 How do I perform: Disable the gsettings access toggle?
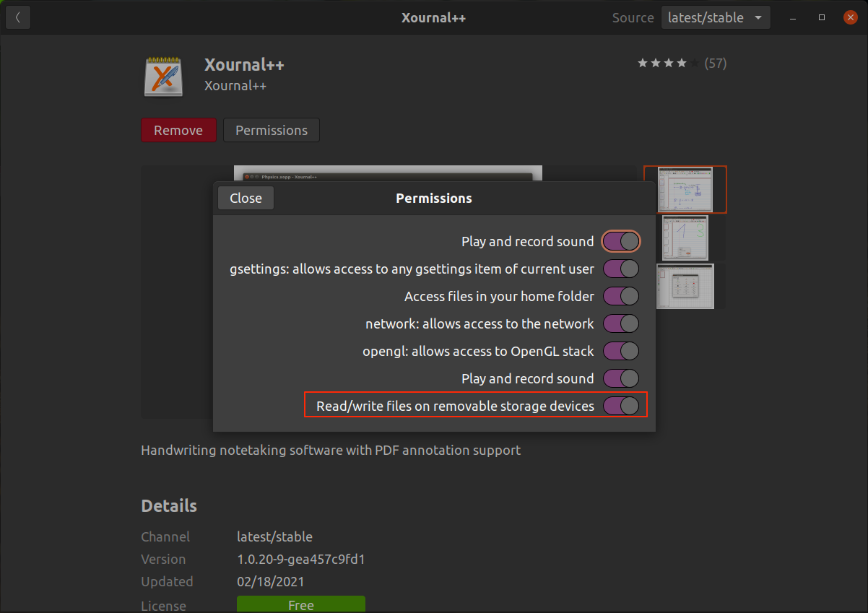(620, 269)
